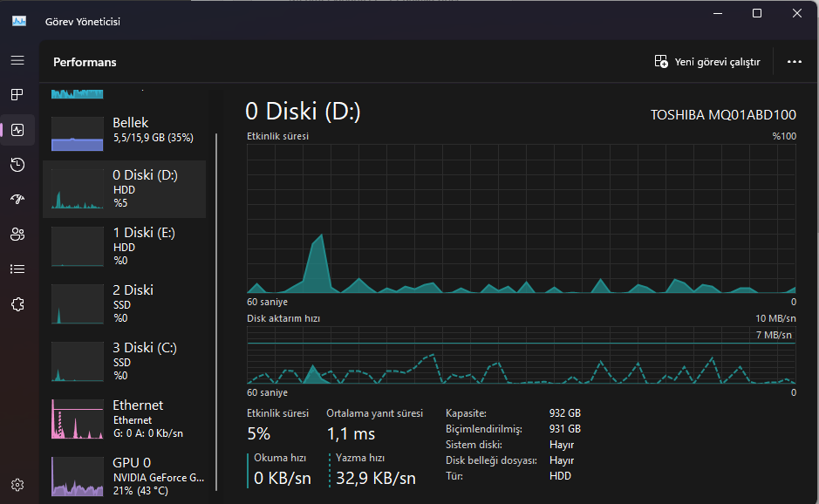Open the Services puzzle-piece icon

tap(17, 304)
